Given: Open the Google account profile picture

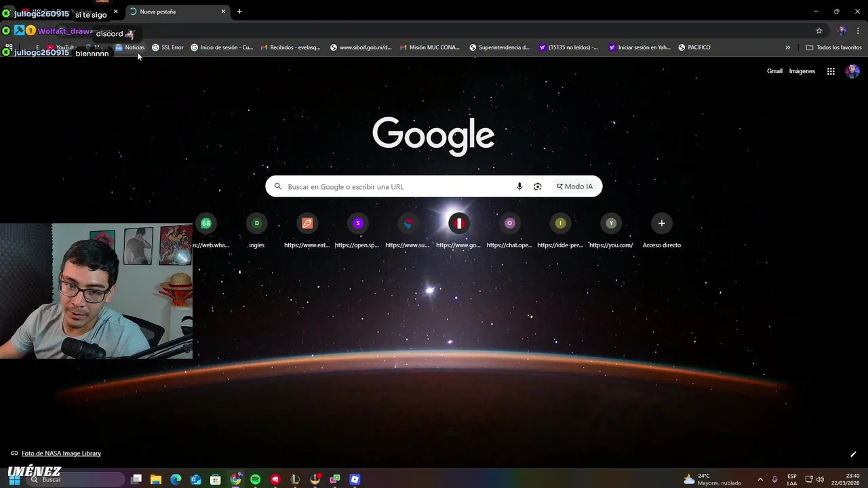Looking at the screenshot, I should 853,71.
